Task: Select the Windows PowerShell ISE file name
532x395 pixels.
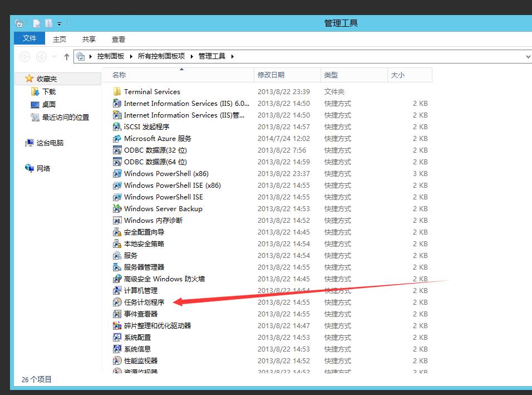Action: coord(164,197)
